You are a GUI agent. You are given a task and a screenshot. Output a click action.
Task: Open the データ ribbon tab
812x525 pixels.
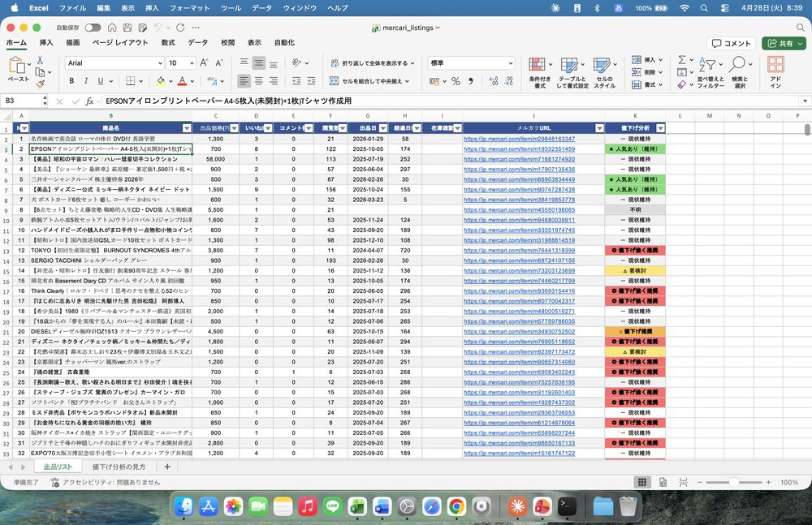tap(198, 42)
